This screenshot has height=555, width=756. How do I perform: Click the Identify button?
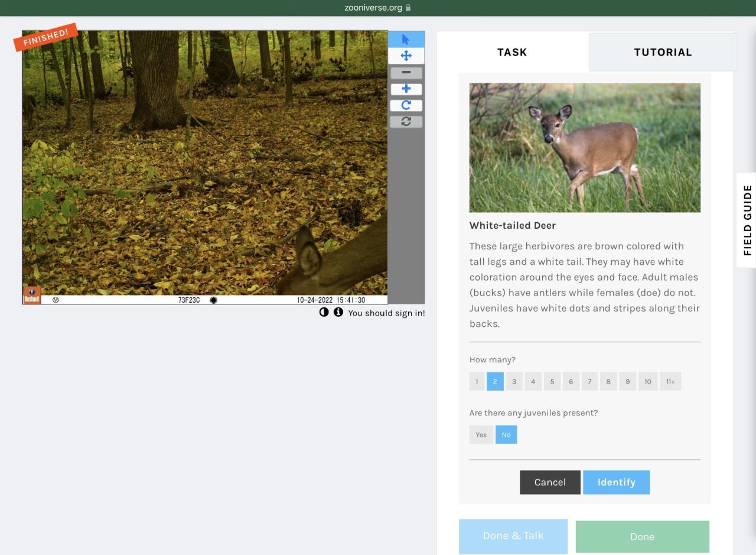(x=616, y=482)
